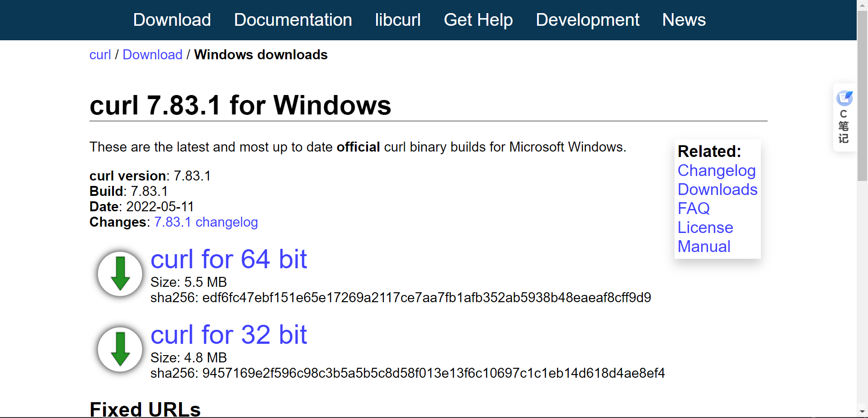Click the scrollbar up arrow
The image size is (868, 418).
[x=862, y=5]
